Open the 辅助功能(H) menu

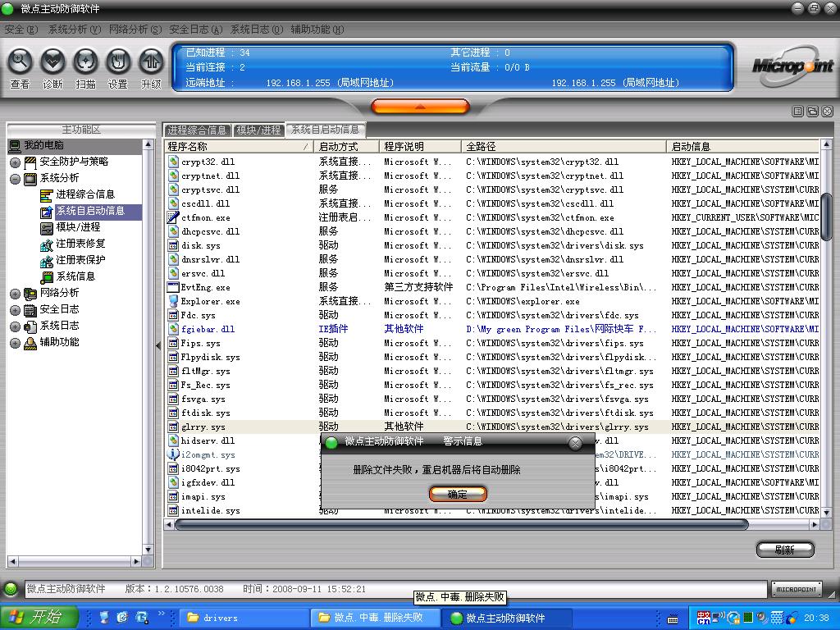pyautogui.click(x=317, y=30)
